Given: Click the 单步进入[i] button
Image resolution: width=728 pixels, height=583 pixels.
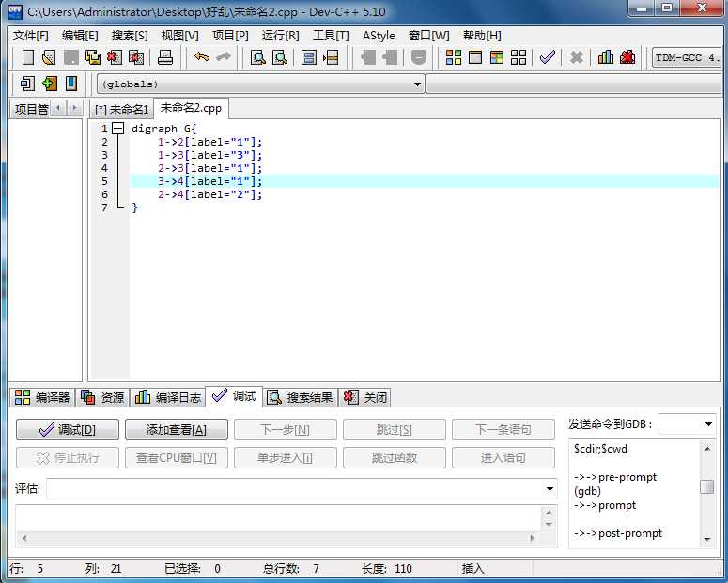Looking at the screenshot, I should click(286, 458).
